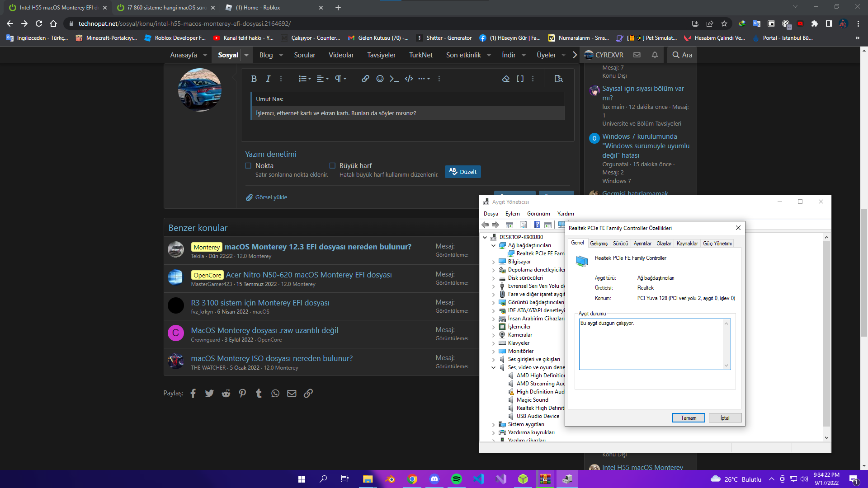
Task: Click the editor preview icon
Action: [x=559, y=79]
